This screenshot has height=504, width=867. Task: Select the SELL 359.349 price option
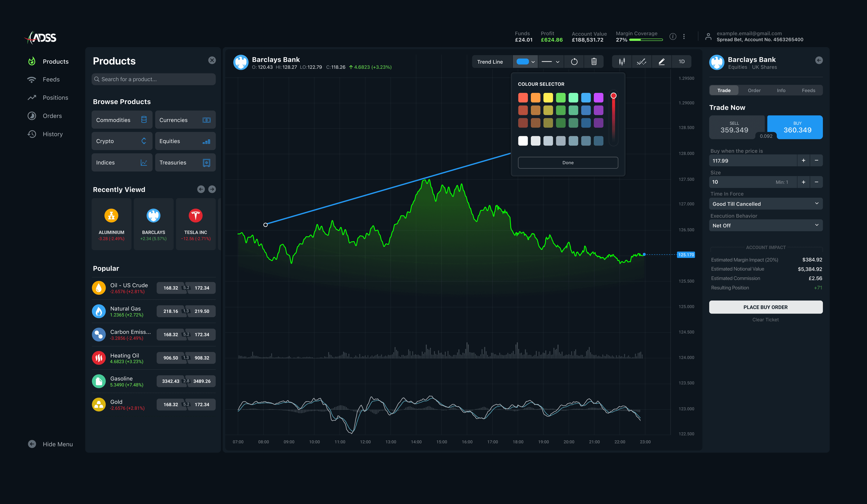(734, 127)
